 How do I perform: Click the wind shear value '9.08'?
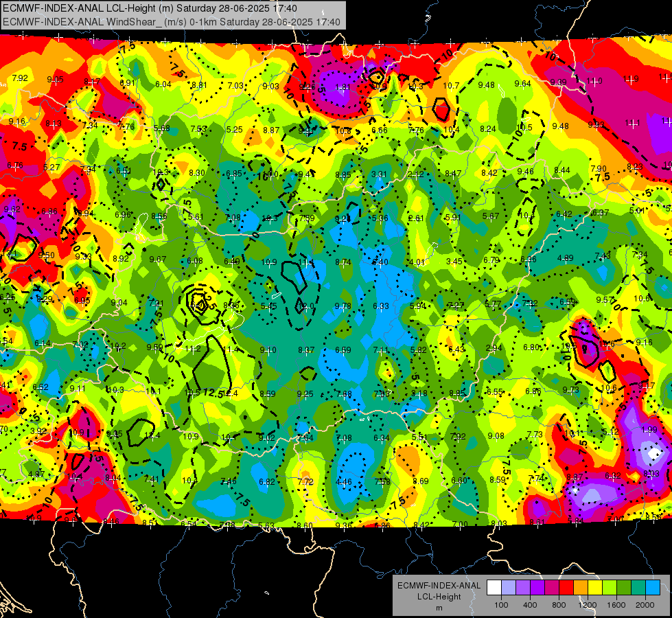pyautogui.click(x=496, y=436)
